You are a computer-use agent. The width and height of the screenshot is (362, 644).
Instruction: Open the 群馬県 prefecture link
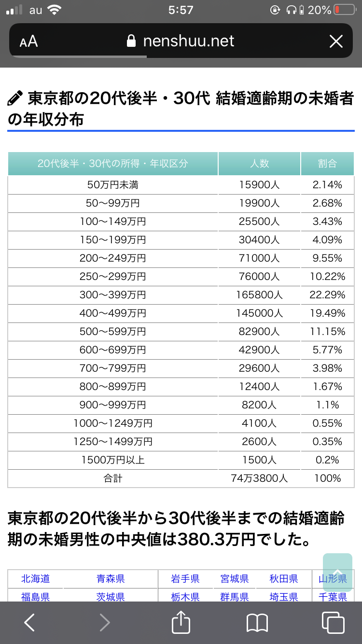coord(235,597)
